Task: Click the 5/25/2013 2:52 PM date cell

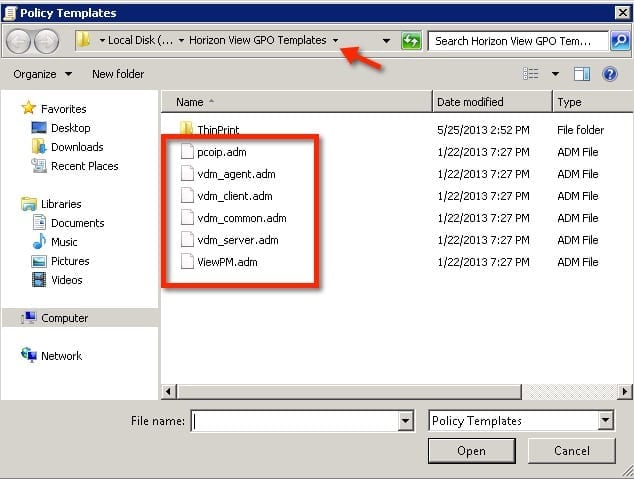Action: (x=483, y=130)
